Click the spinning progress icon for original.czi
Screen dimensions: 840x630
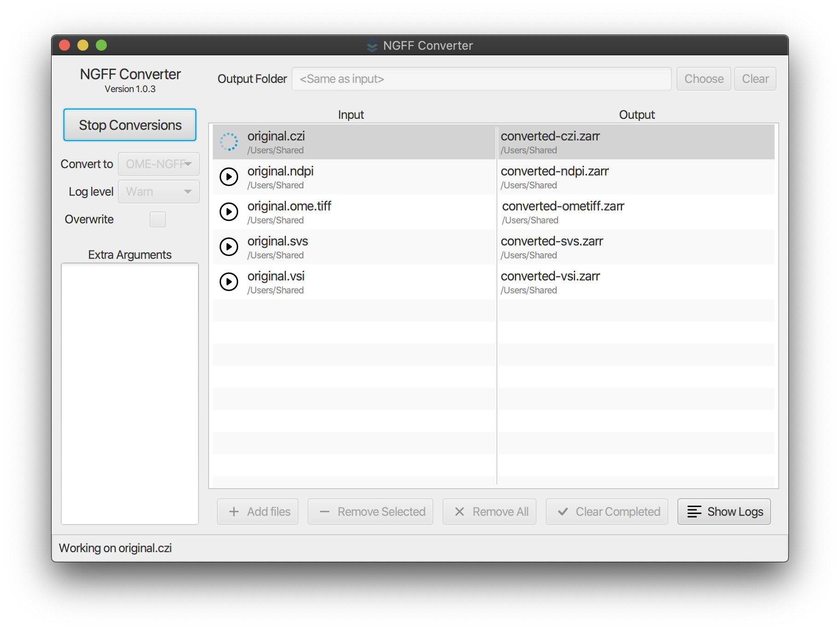point(228,142)
